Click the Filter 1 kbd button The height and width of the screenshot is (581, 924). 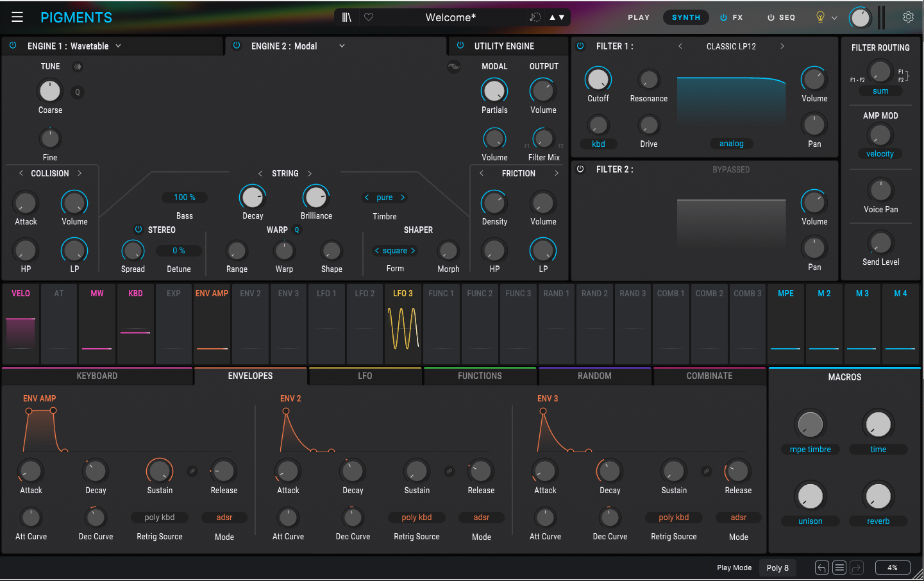point(598,144)
